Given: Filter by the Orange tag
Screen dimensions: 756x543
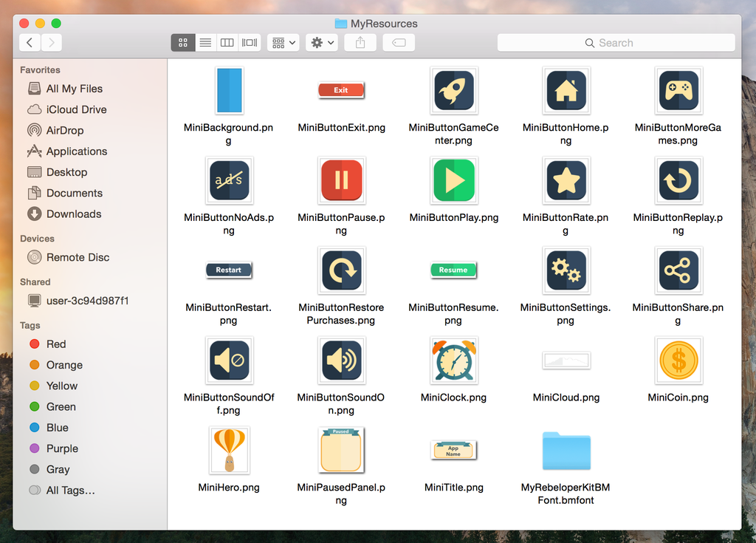Looking at the screenshot, I should pyautogui.click(x=90, y=365).
